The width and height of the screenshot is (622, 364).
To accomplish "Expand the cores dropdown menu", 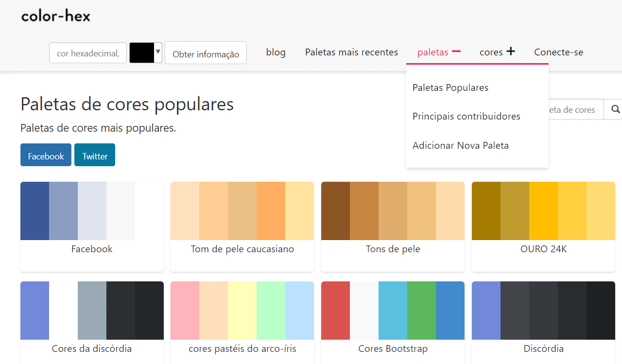I will (x=492, y=52).
